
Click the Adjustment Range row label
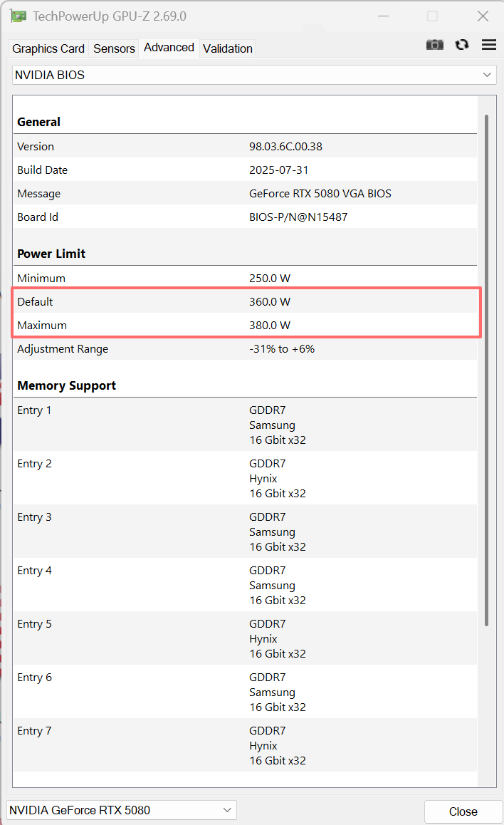(x=63, y=349)
